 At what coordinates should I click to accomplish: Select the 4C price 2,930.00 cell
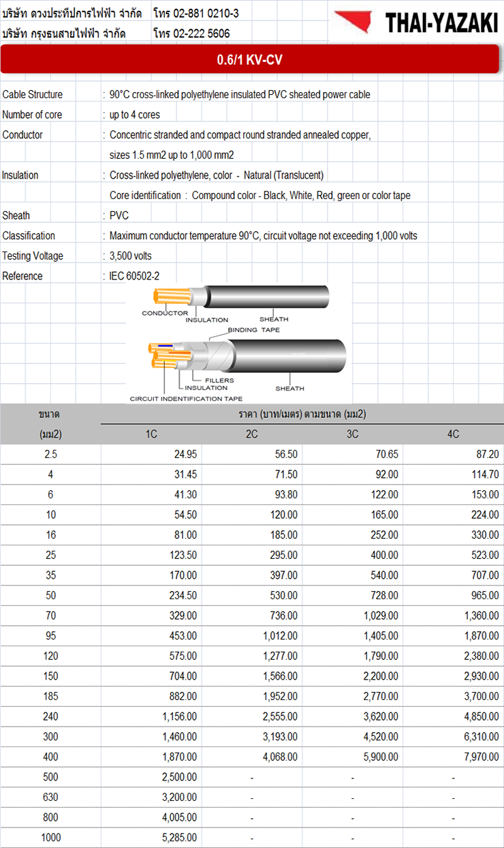(454, 676)
